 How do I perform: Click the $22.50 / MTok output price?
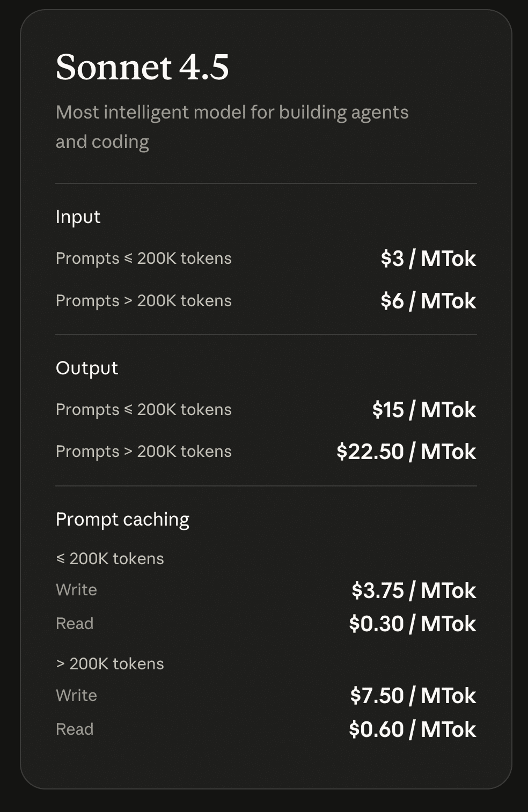pos(406,452)
